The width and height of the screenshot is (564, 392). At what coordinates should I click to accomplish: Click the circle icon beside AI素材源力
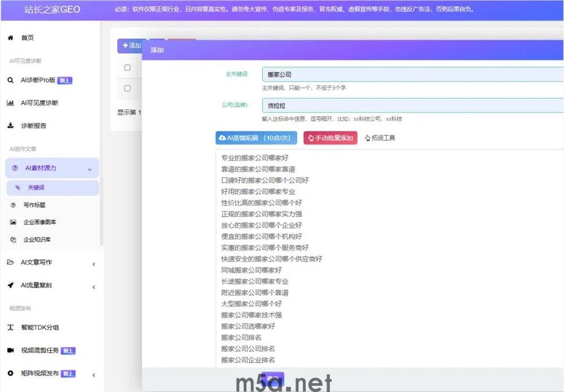[15, 168]
